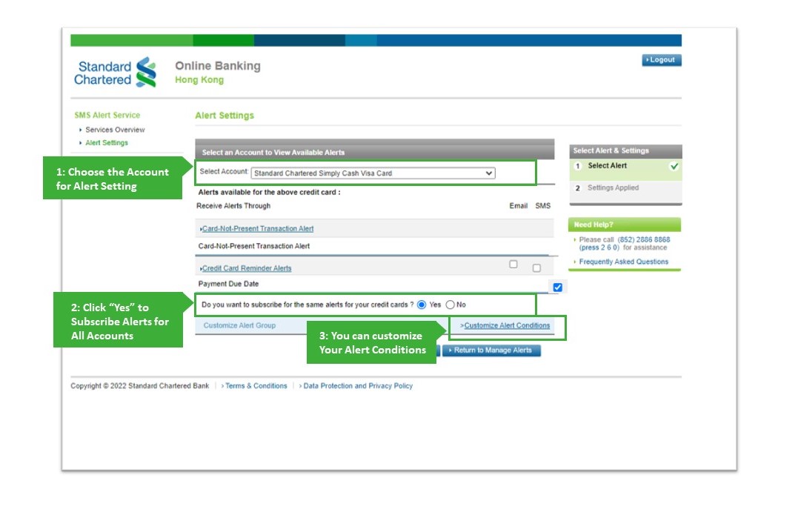
Task: Click the green checkmark beside Select Alert
Action: (674, 166)
